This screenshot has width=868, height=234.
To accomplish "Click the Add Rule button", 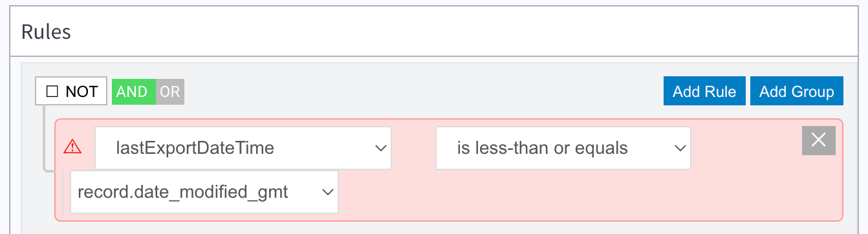I will [704, 91].
